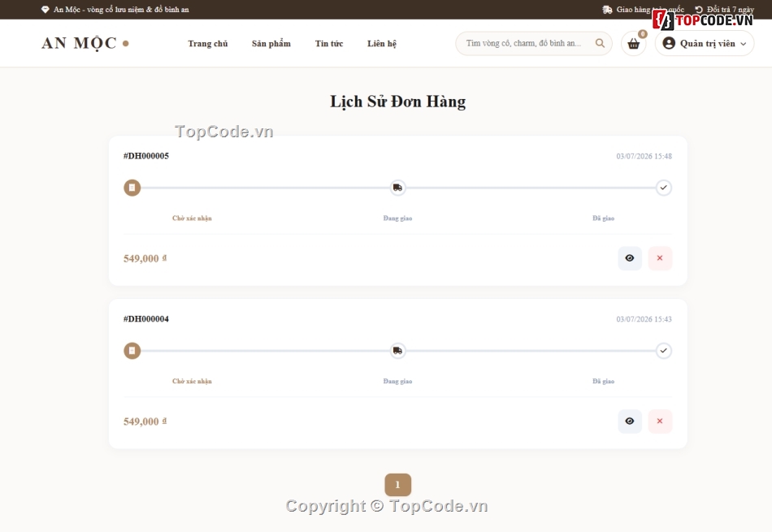Open the Liên hệ menu

pos(382,43)
